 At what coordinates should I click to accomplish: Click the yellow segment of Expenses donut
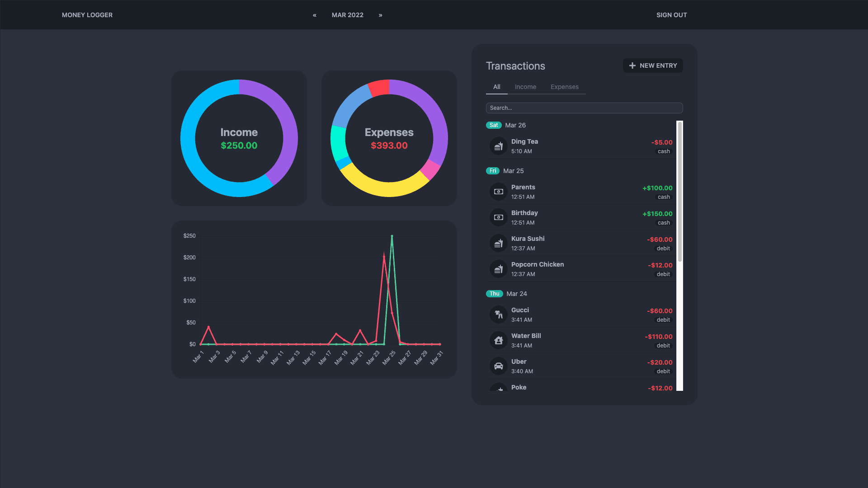(x=384, y=189)
